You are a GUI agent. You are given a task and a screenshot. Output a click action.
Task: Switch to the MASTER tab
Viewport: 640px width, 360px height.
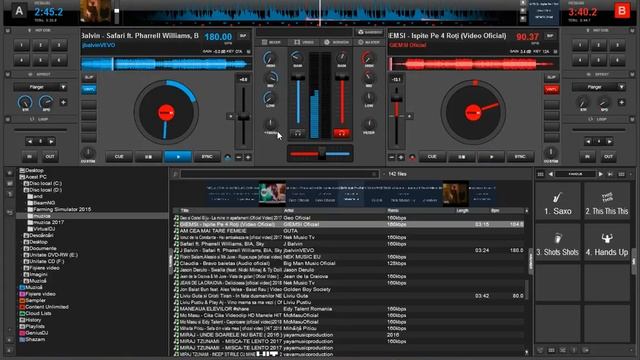click(x=369, y=42)
